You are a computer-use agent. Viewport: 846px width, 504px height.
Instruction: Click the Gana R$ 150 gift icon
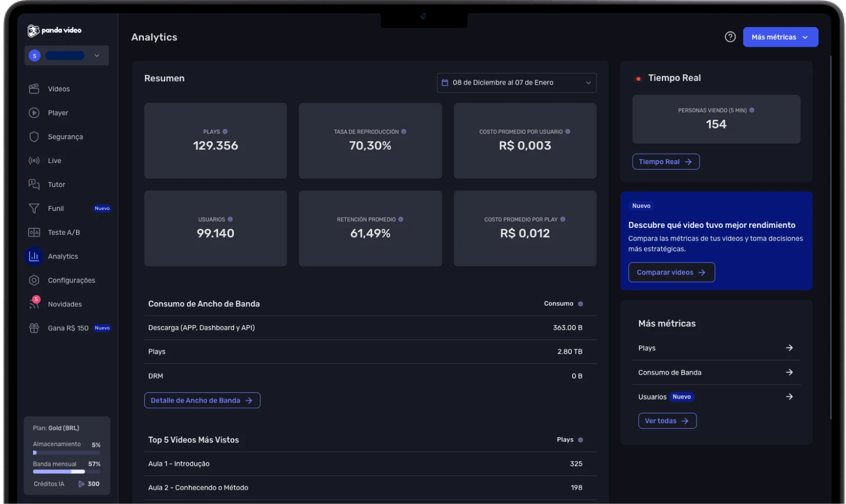click(x=34, y=328)
